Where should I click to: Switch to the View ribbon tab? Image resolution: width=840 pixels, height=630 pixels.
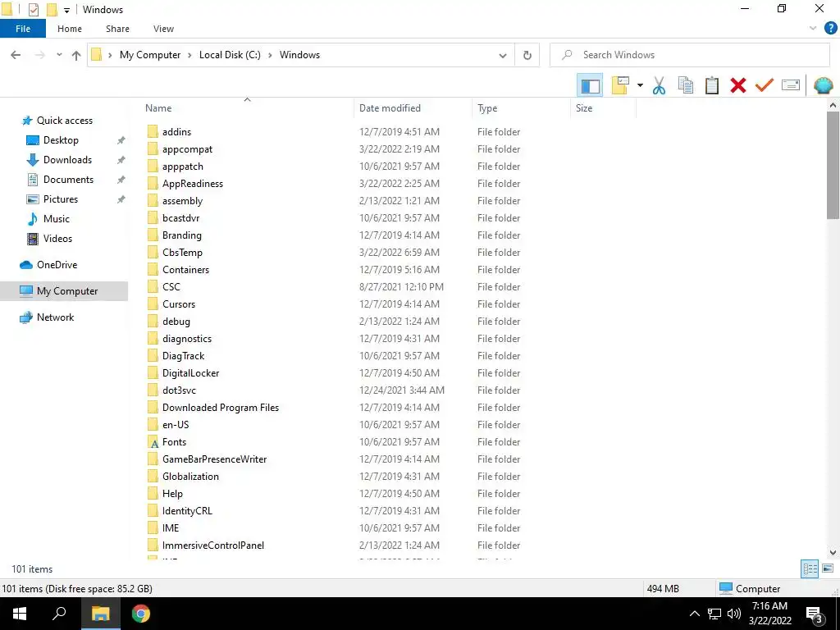tap(163, 29)
